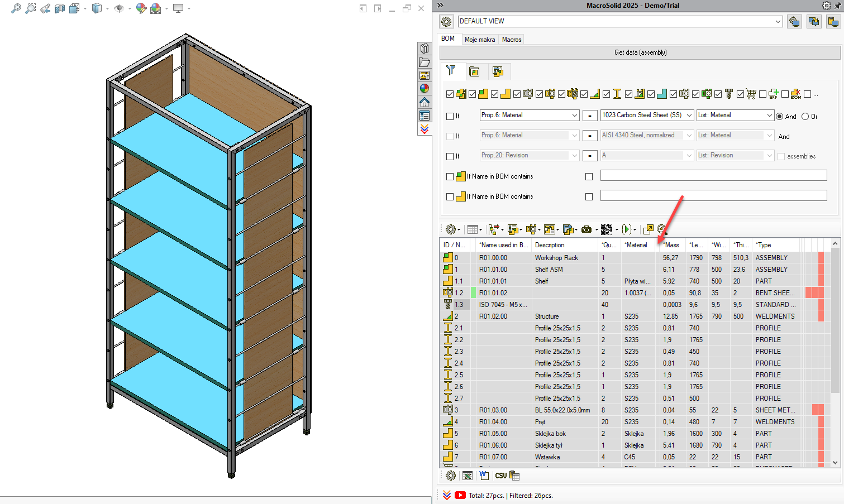
Task: Toggle the fastener screw type filter checkbox
Action: [x=718, y=94]
